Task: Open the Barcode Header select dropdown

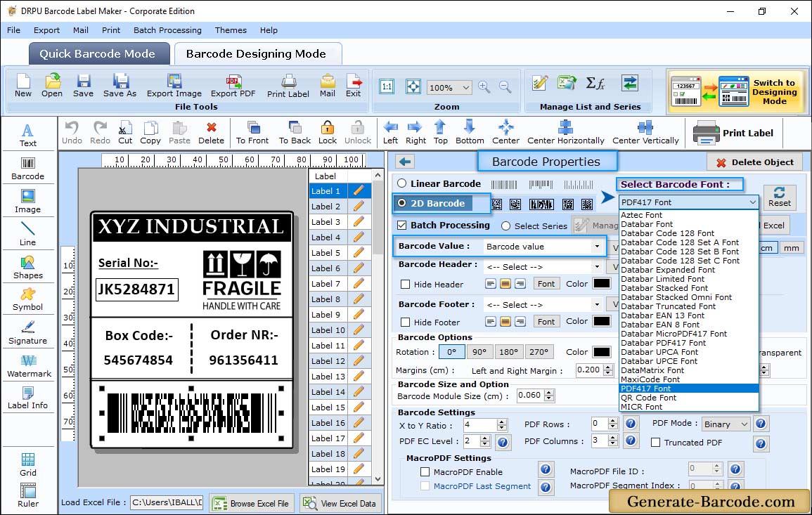Action: 597,266
